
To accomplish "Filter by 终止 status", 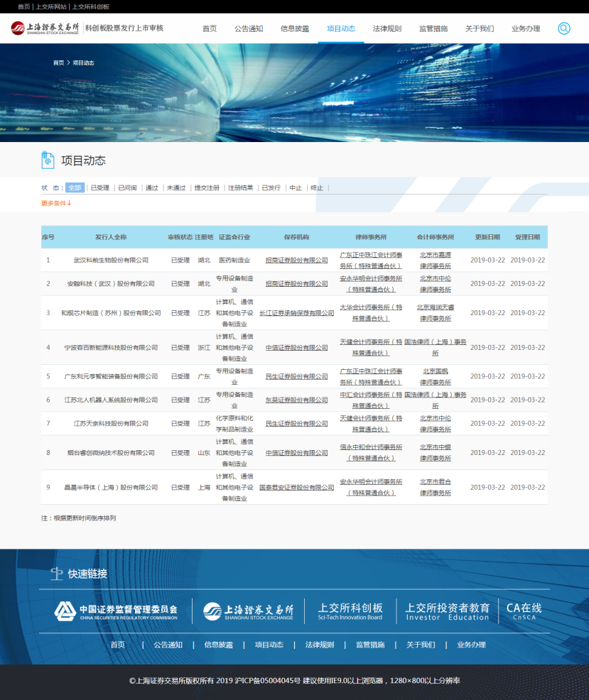I will 317,188.
